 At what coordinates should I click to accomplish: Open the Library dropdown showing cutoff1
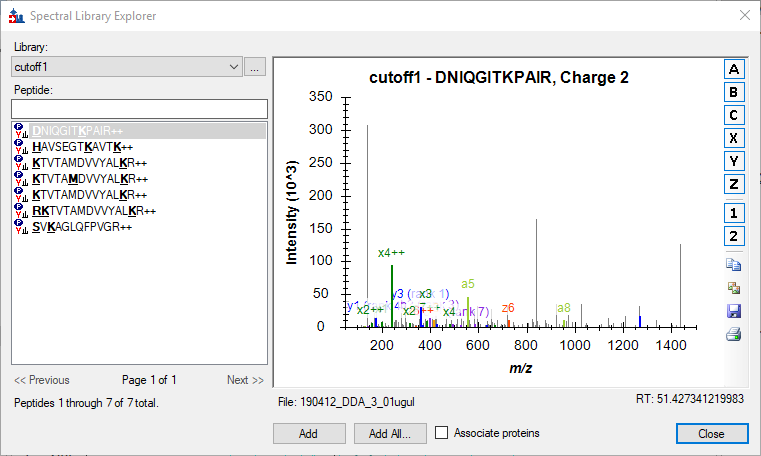127,67
